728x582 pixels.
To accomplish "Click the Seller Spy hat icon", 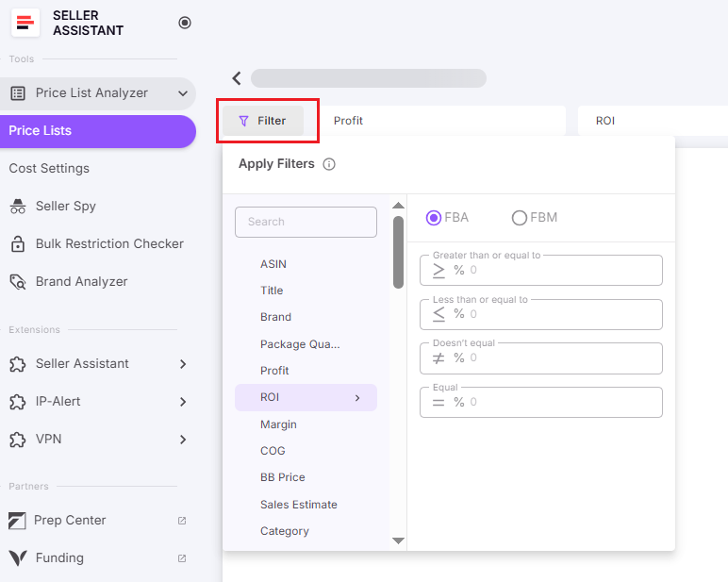I will tap(18, 206).
